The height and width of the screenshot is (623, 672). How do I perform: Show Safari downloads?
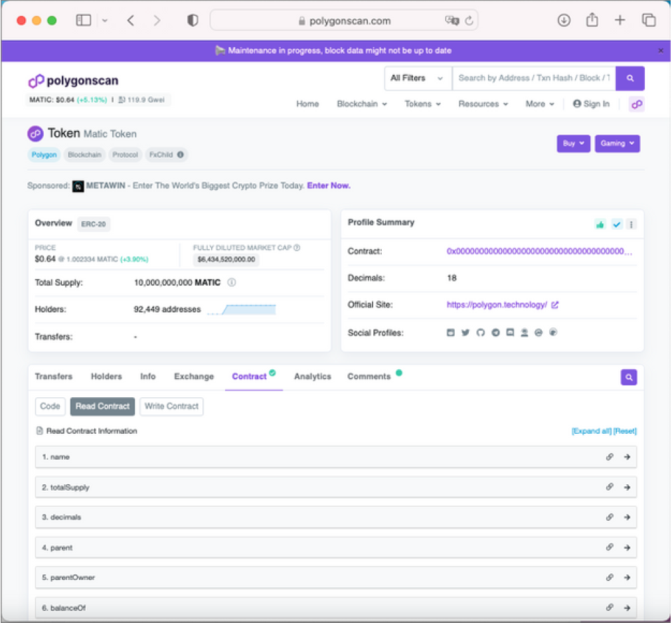tap(564, 20)
